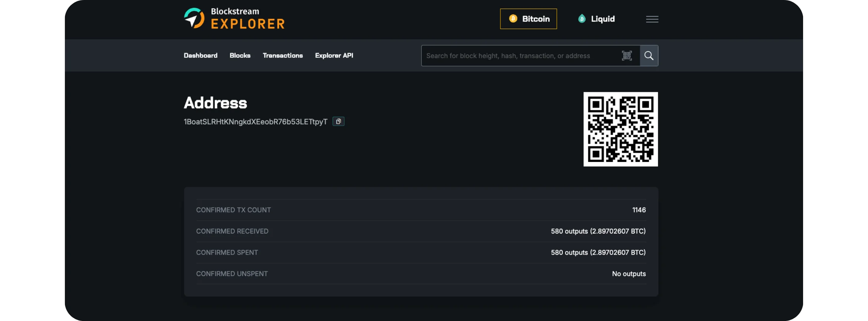Screen dimensions: 868x321
Task: Click the orange Bitcoin coin icon
Action: coord(513,19)
